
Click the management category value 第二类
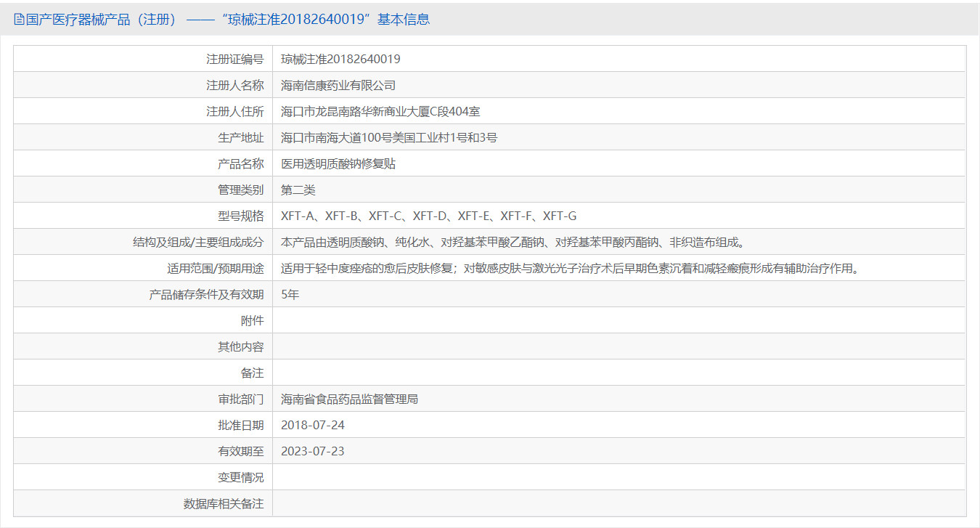point(298,190)
